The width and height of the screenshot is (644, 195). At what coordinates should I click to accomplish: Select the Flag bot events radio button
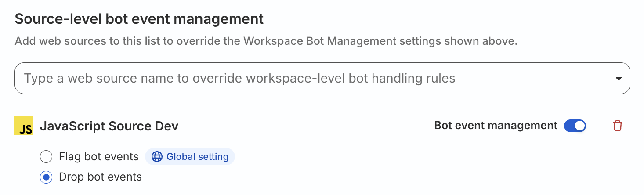point(46,157)
